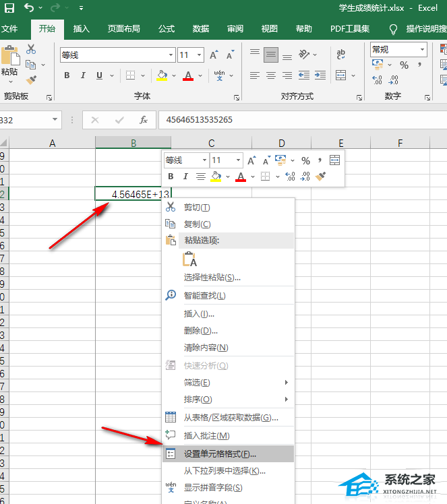Open mini toolbar font name dropdown
The image size is (447, 504).
click(x=204, y=160)
